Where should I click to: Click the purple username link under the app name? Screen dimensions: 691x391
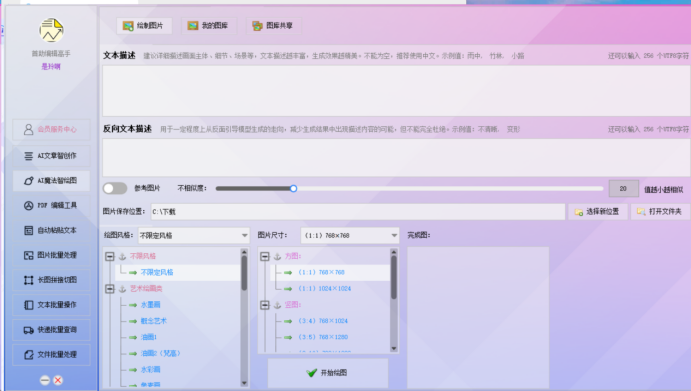pos(51,67)
